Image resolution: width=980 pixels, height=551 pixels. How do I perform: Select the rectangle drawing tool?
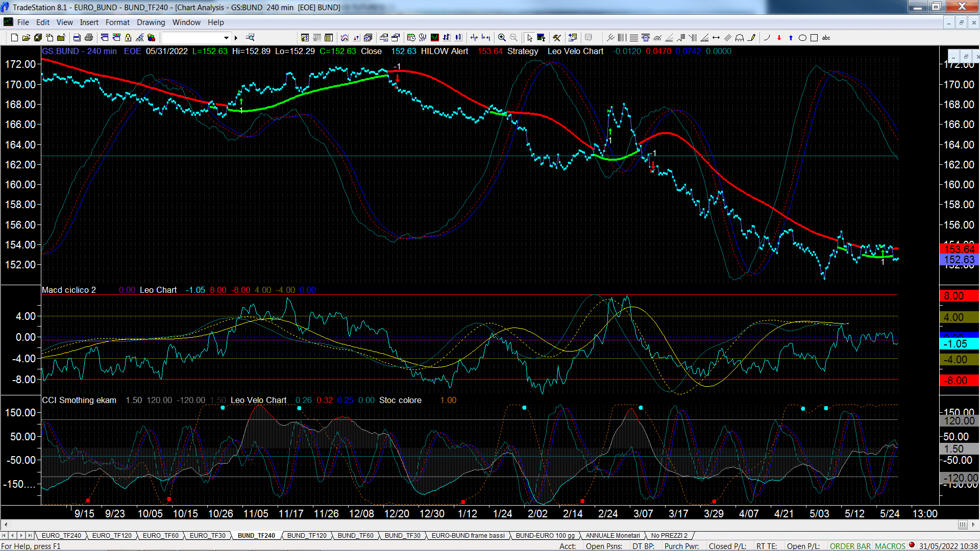coord(814,37)
